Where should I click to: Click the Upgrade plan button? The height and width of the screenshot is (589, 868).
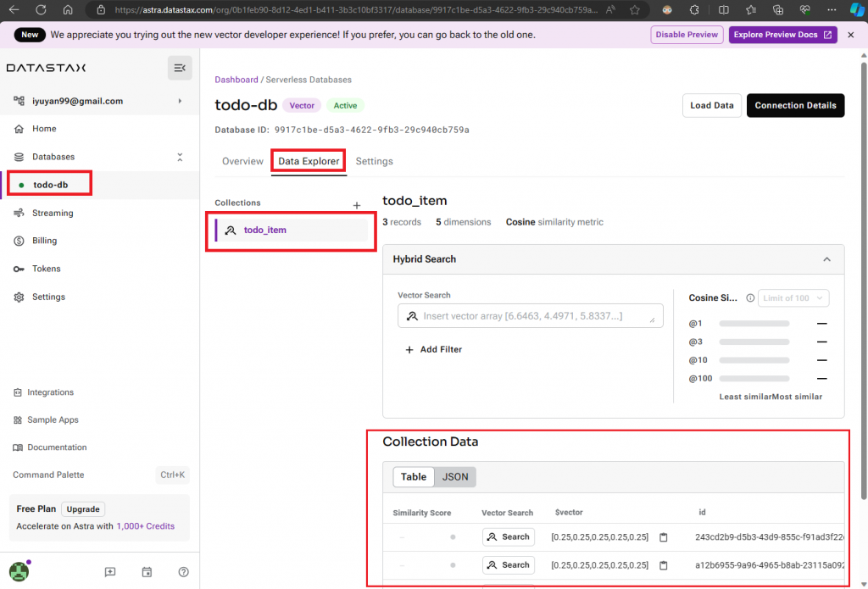(x=83, y=508)
